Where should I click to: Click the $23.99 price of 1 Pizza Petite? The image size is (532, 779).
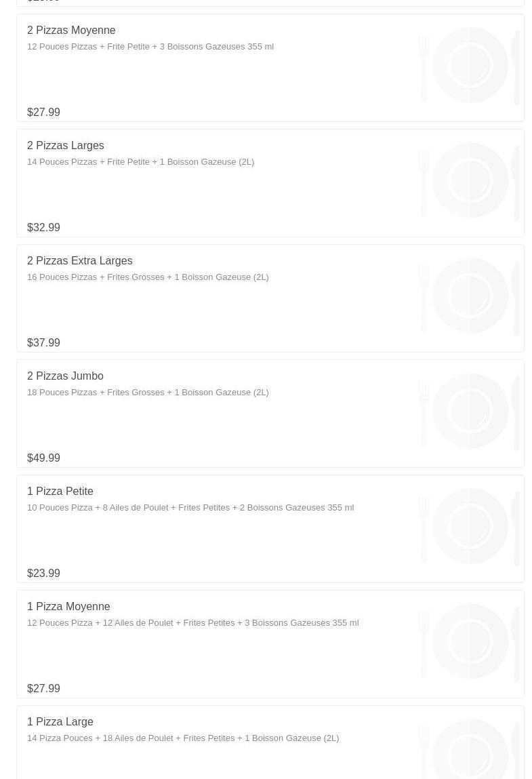tap(44, 574)
